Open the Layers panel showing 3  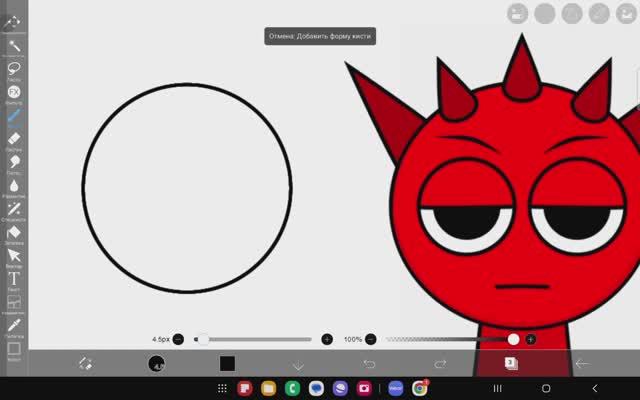click(511, 363)
